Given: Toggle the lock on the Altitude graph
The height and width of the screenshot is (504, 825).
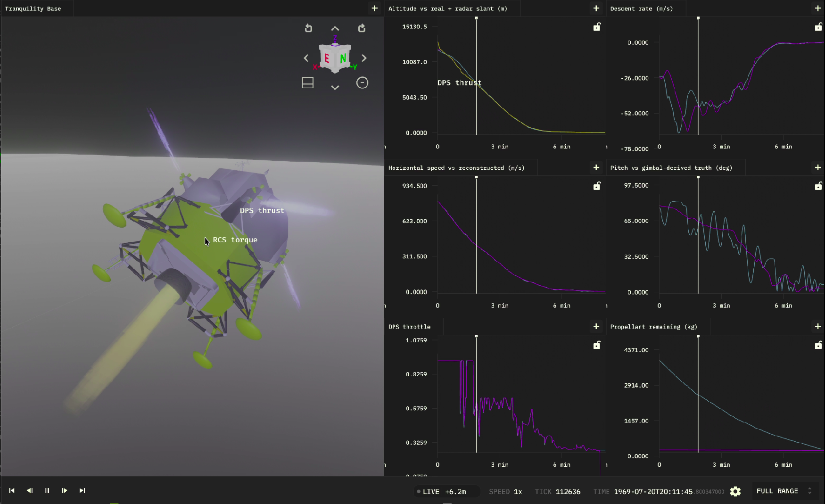Looking at the screenshot, I should point(597,27).
